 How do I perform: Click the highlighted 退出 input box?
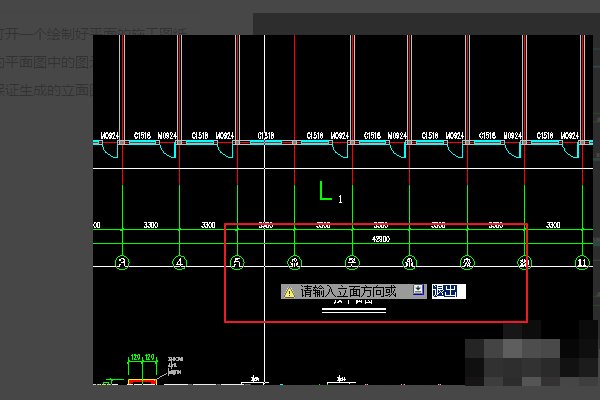pyautogui.click(x=447, y=291)
